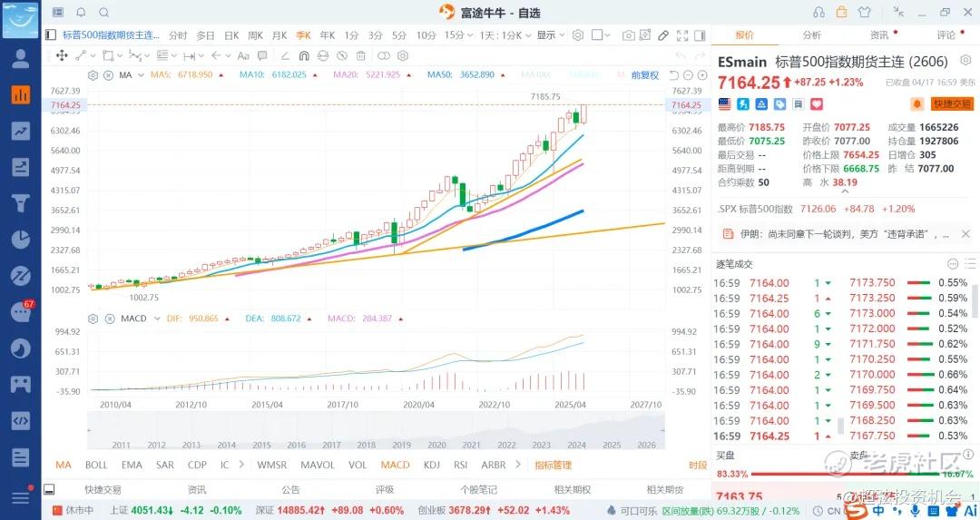Expand more indicators arrow after IC

click(242, 465)
